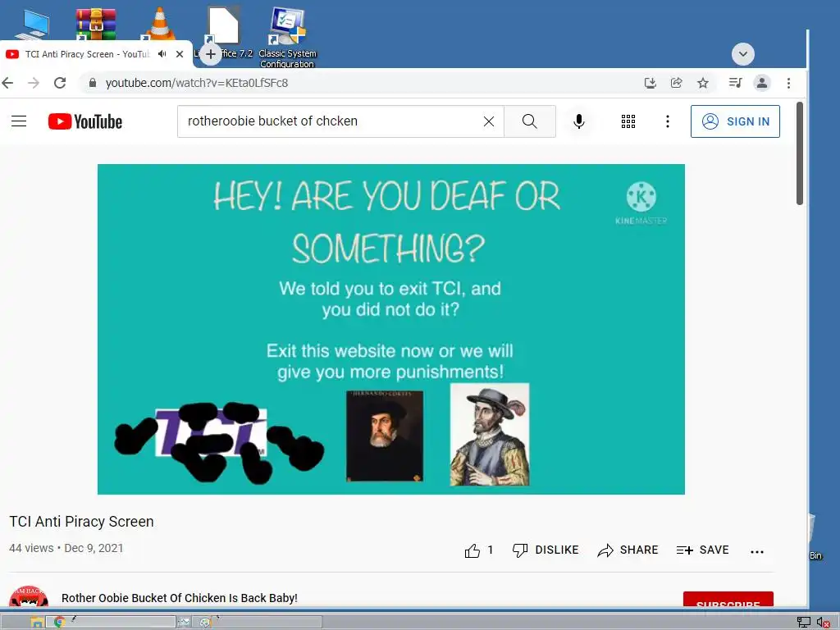Open the YouTube apps grid
840x630 pixels.
coord(628,121)
